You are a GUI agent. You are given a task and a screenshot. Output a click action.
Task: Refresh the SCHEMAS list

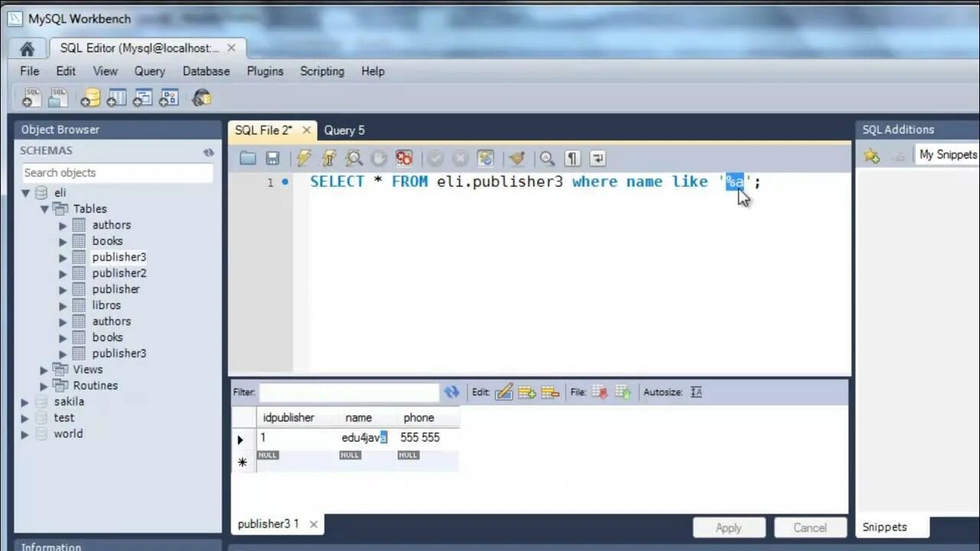click(208, 152)
